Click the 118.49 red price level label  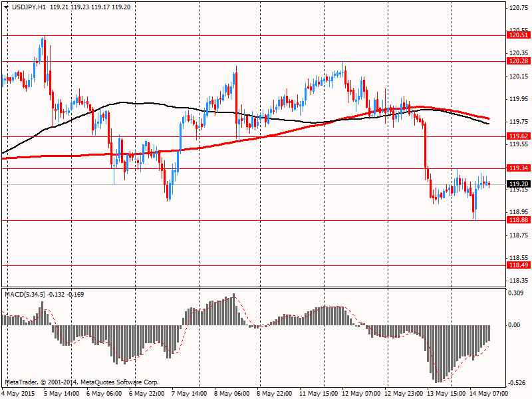coord(519,265)
